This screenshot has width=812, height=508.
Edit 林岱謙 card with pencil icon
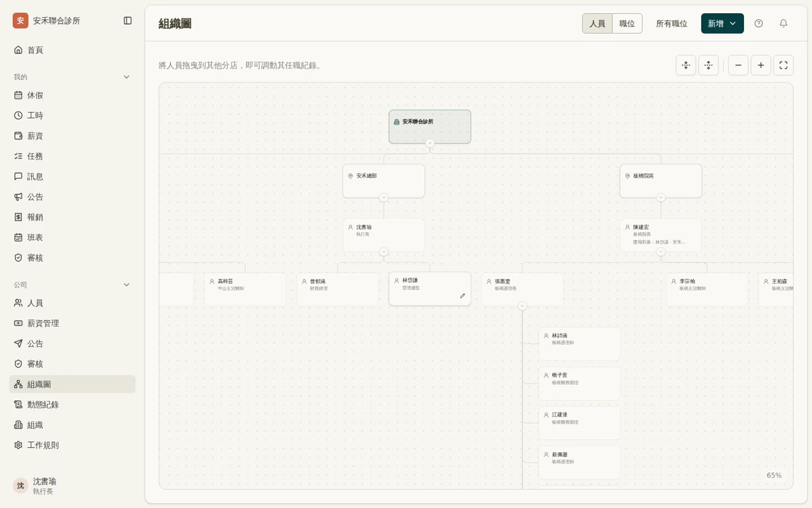coord(462,296)
